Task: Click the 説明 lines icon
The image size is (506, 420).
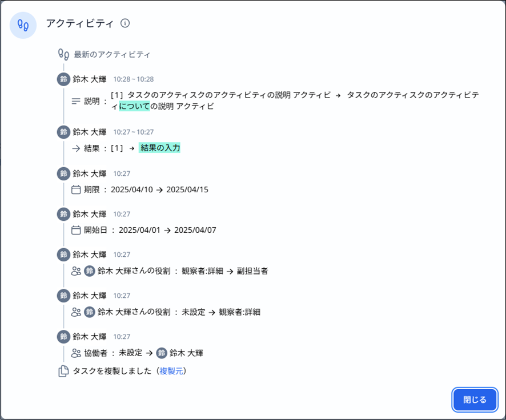Action: click(76, 101)
